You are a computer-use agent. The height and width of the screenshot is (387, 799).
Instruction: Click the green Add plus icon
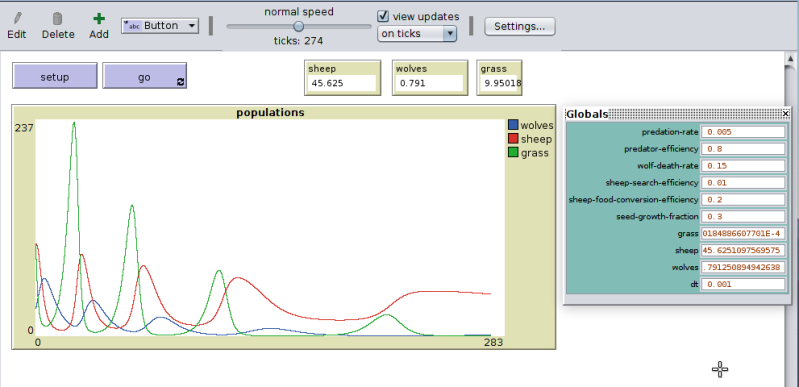click(x=99, y=19)
